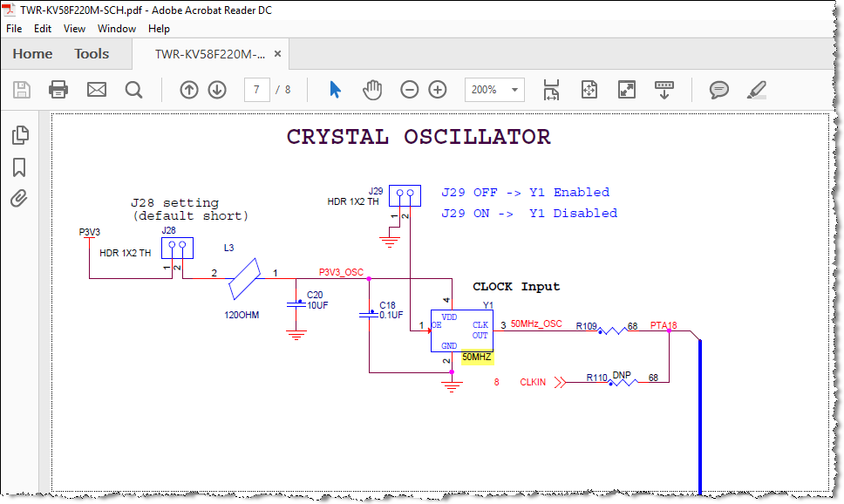Click the 'J29 ON -> Y1 Disabled' note
The image size is (844, 504).
(x=529, y=214)
